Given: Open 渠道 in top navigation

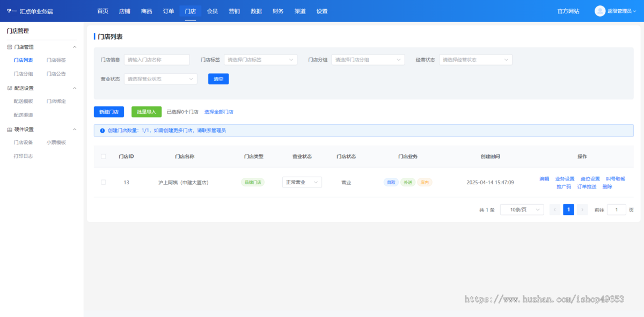Looking at the screenshot, I should pyautogui.click(x=300, y=11).
